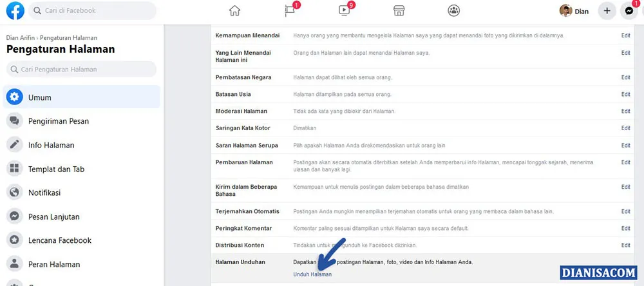
Task: Edit the Batasan Usia setting
Action: [625, 94]
